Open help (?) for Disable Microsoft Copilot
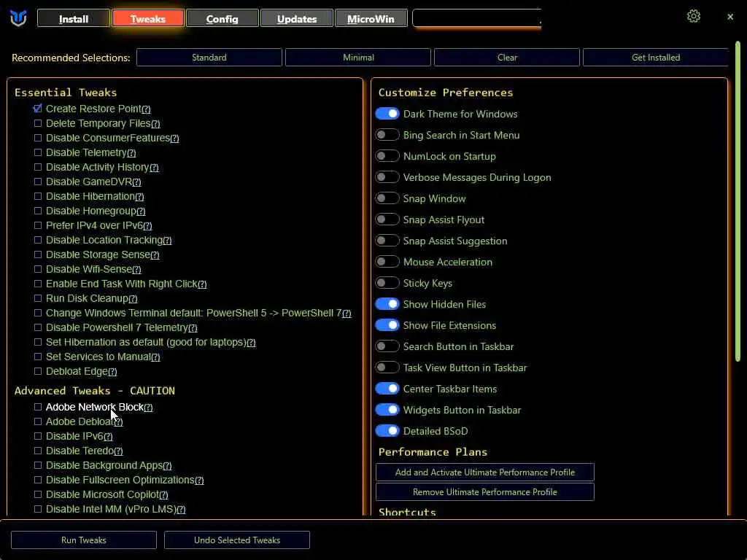 click(x=163, y=495)
